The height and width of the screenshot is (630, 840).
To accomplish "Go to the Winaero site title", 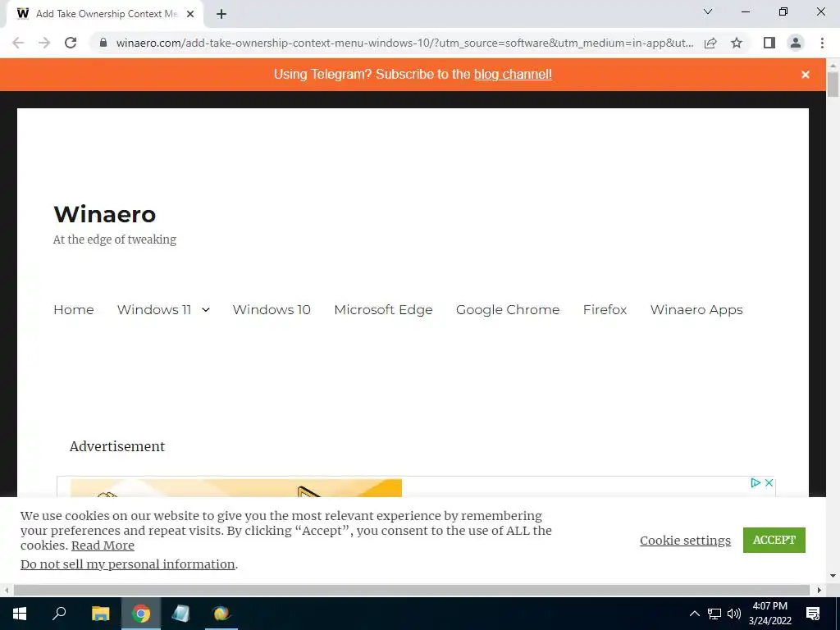I will 105,214.
